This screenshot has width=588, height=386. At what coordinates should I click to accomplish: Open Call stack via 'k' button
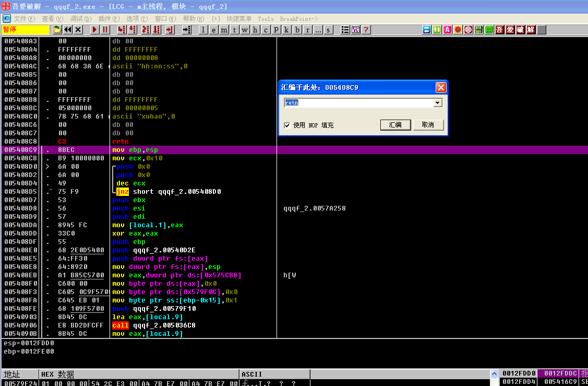pos(286,30)
